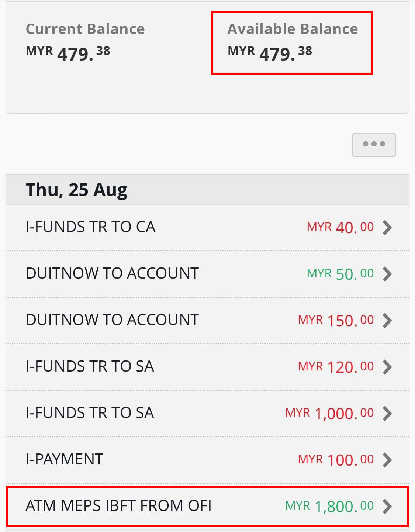Tap arrow icon next to MYR 150.00
Viewport: 415px width, 532px height.
[387, 320]
